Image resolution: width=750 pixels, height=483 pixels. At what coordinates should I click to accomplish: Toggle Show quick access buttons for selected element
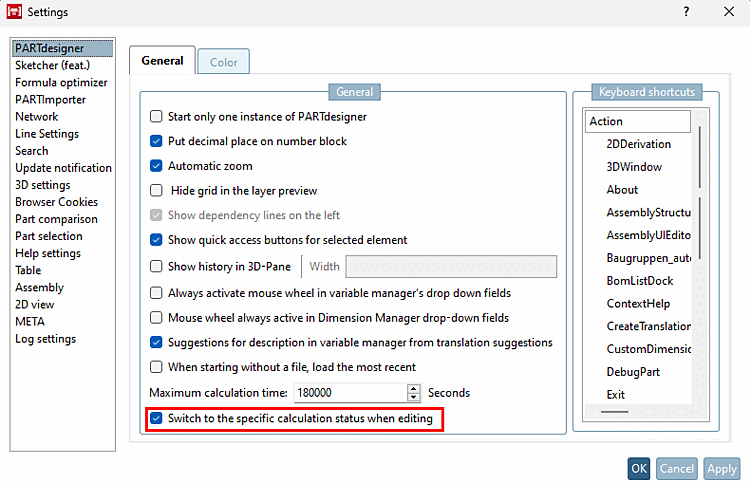tap(156, 240)
